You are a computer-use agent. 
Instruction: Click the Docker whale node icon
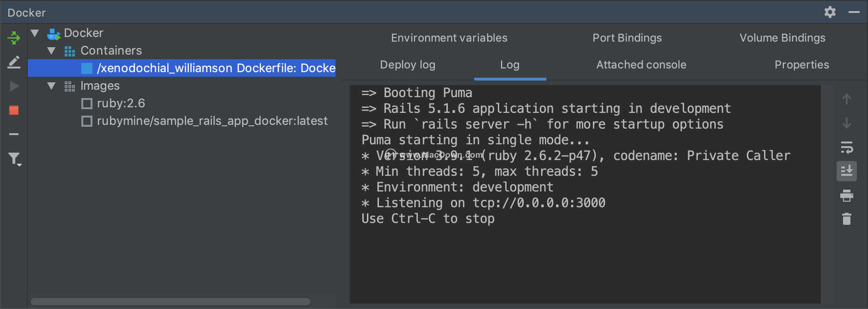54,34
